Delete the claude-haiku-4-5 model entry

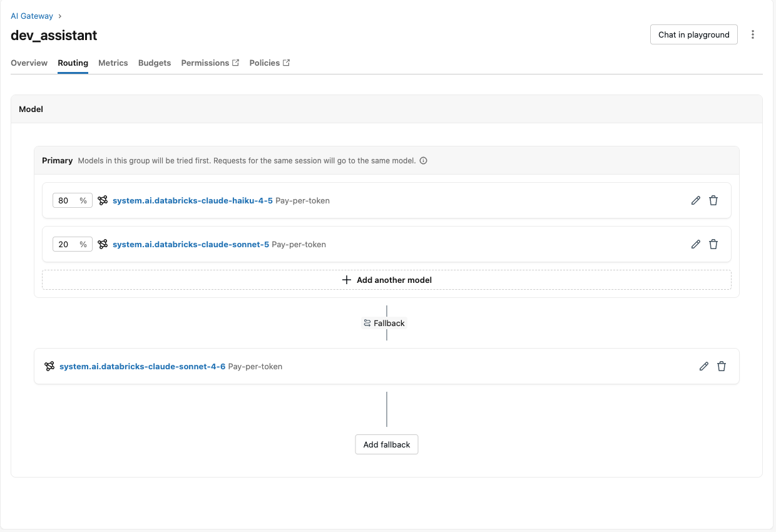coord(713,200)
